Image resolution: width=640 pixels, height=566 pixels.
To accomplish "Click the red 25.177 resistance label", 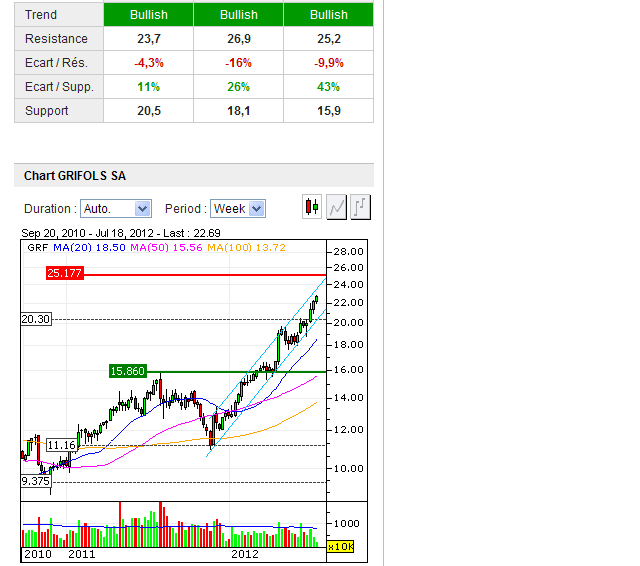I will pyautogui.click(x=64, y=273).
